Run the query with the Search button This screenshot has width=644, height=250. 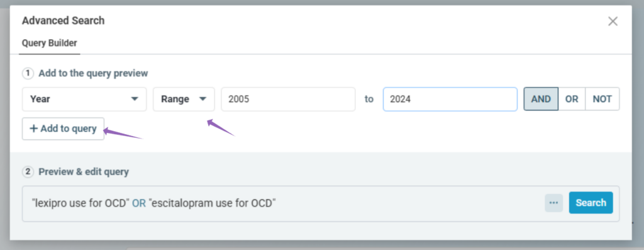[591, 203]
